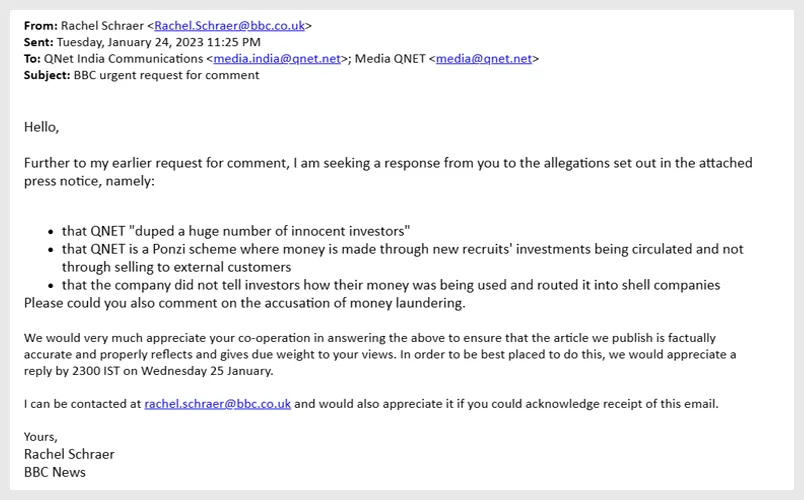Click the bold Subject label
804x500 pixels.
click(x=47, y=75)
